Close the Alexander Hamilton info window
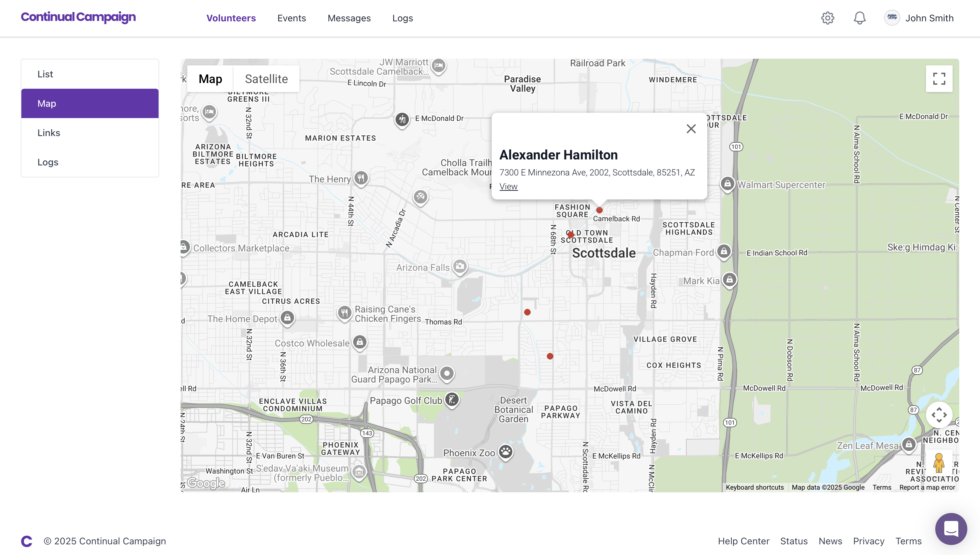The width and height of the screenshot is (980, 555). [x=691, y=129]
